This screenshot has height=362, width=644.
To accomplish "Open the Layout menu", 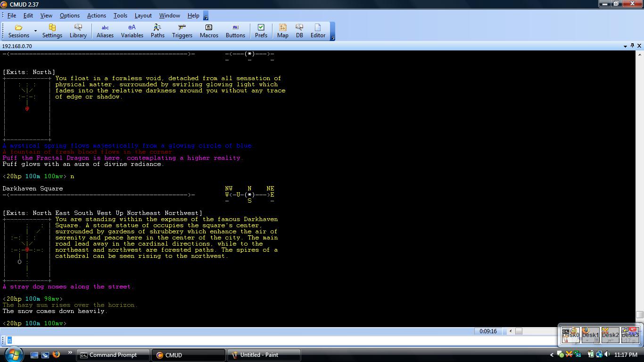I will [x=143, y=16].
